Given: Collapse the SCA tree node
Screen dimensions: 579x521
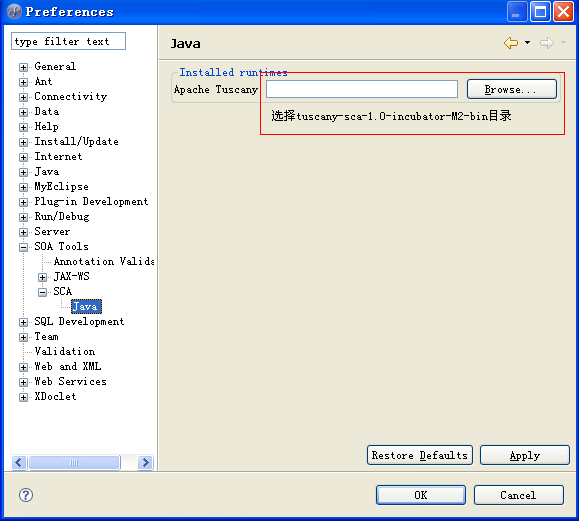Looking at the screenshot, I should pyautogui.click(x=42, y=292).
